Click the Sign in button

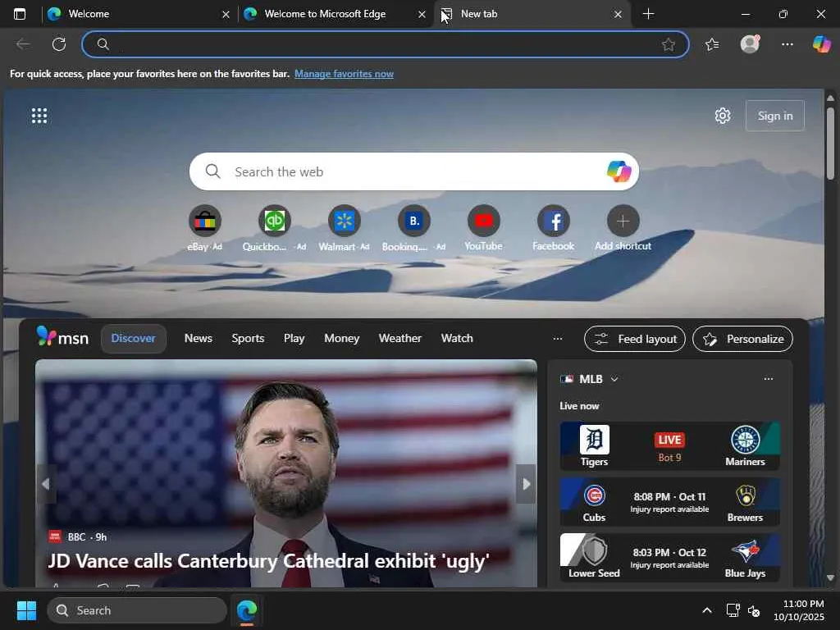click(x=774, y=116)
